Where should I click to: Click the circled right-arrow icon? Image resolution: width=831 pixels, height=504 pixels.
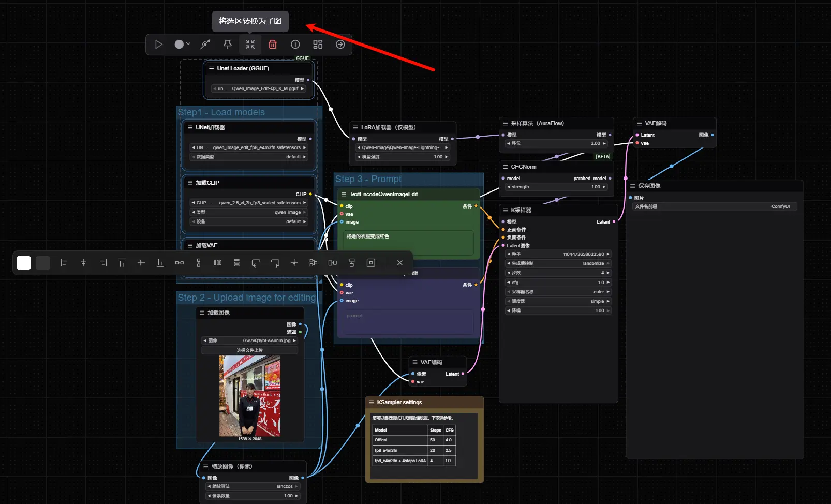340,45
